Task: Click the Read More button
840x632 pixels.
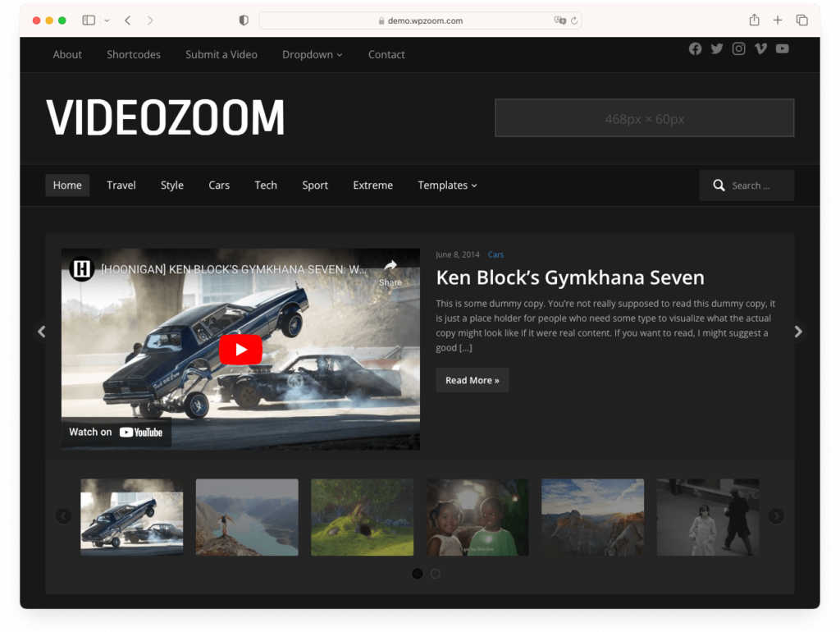Action: click(472, 380)
